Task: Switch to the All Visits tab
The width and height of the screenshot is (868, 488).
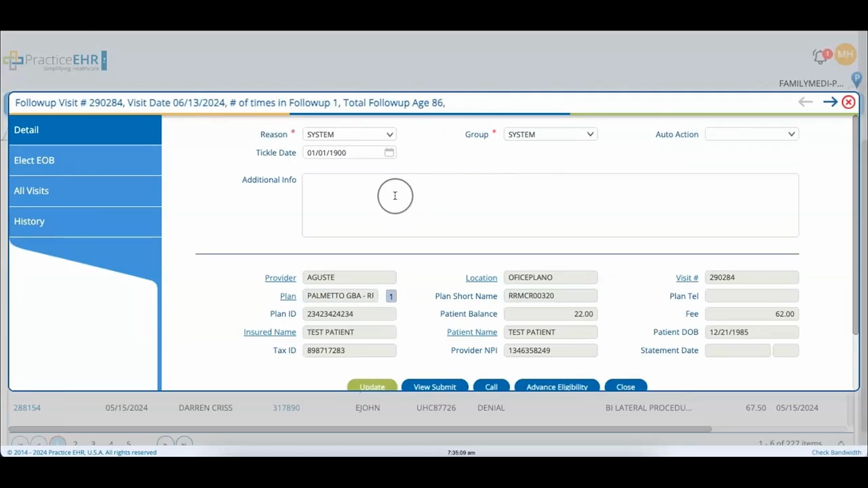Action: [85, 190]
